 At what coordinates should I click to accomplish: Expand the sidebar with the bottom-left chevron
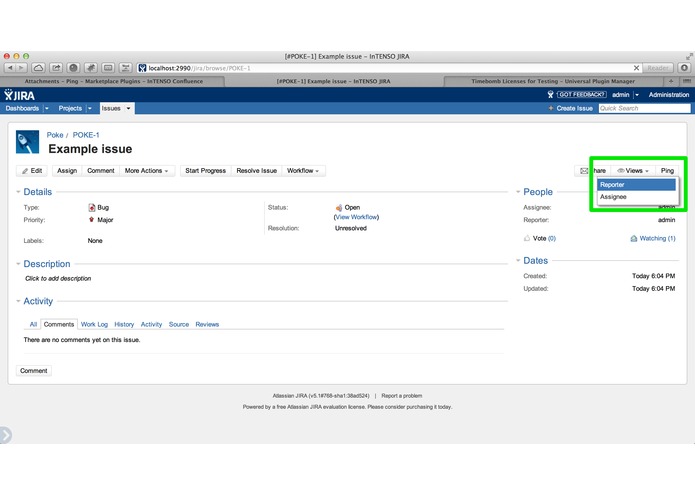click(5, 435)
